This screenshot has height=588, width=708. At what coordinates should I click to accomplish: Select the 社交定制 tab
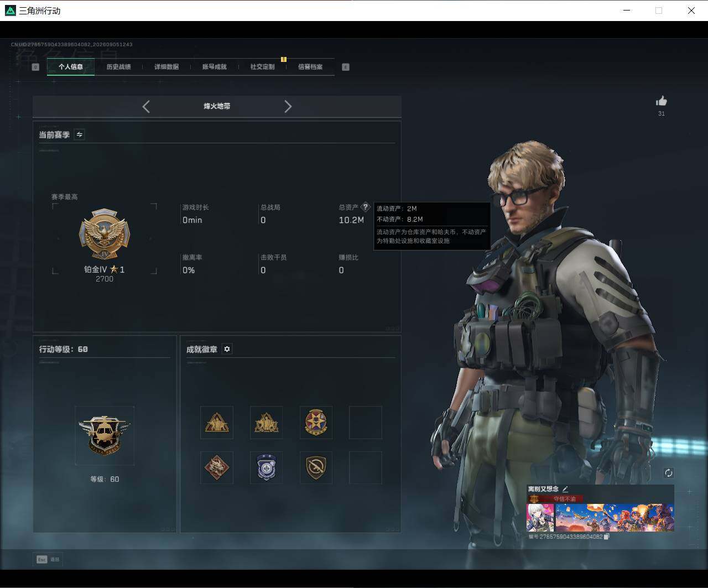point(262,67)
